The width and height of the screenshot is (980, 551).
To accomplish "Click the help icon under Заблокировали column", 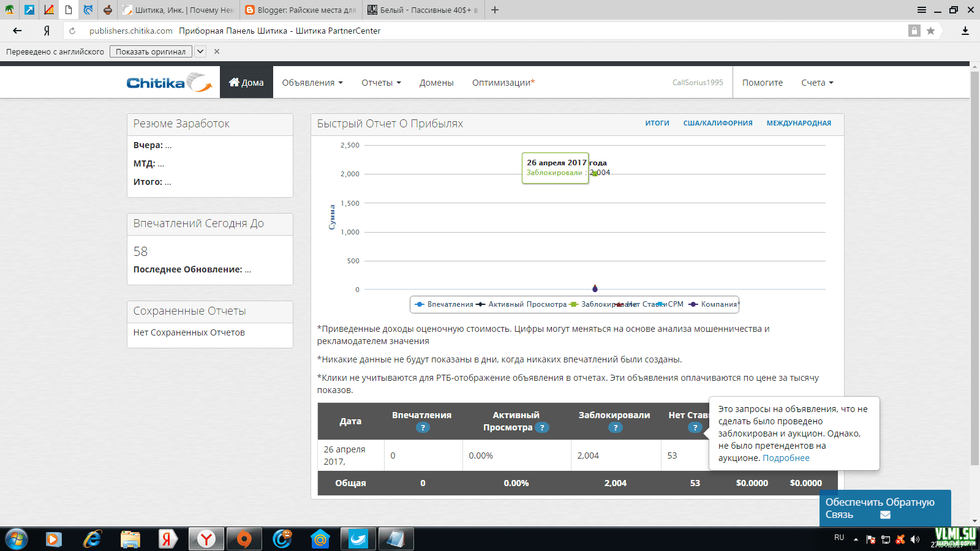I will pyautogui.click(x=615, y=427).
